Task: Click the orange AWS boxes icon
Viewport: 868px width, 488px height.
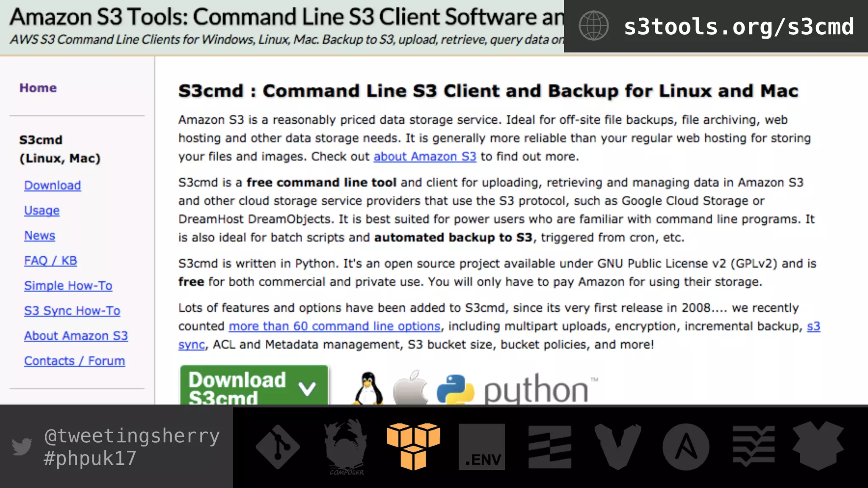Action: point(413,446)
